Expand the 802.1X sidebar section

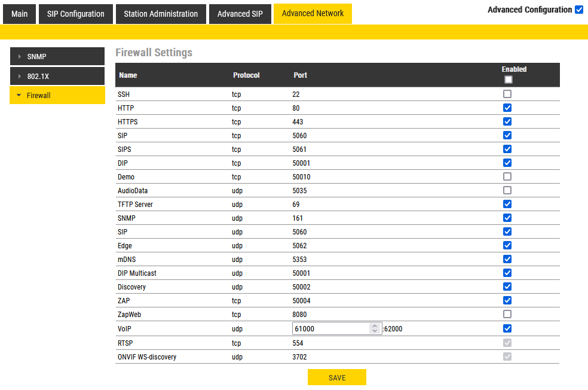(x=57, y=76)
